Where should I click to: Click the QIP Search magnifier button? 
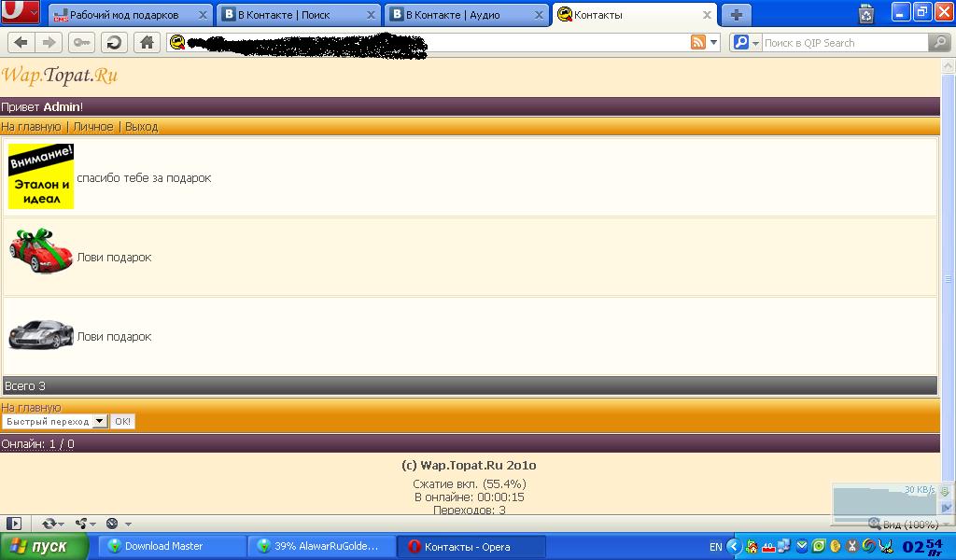point(939,42)
